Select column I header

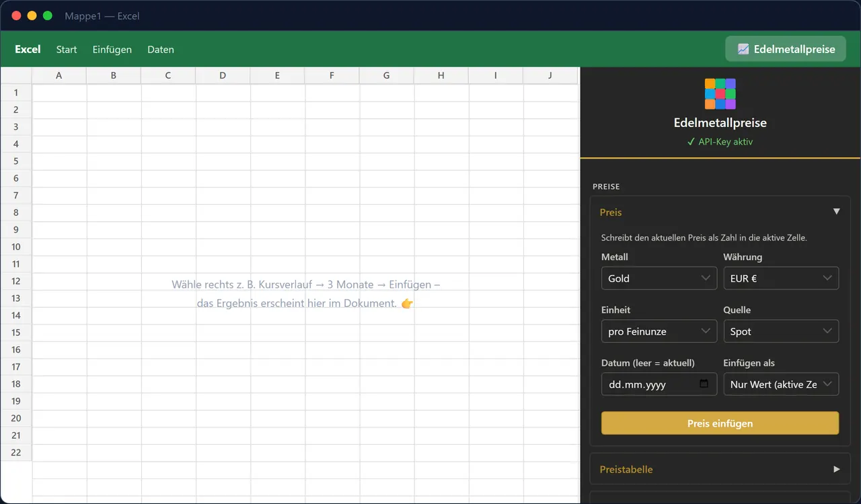tap(495, 75)
